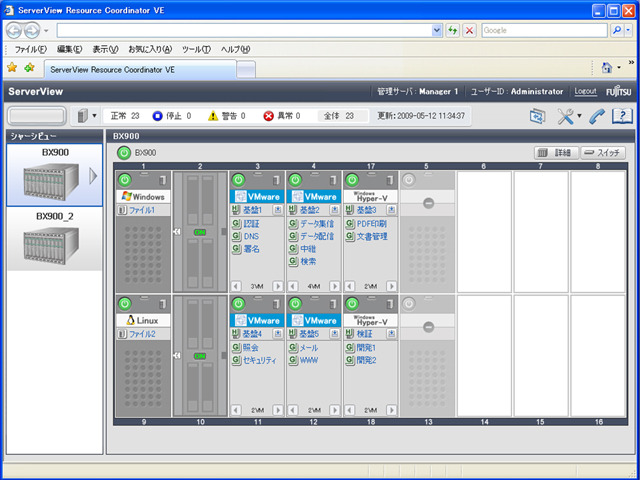Click the power icon on the 基盤2 VMware blade
This screenshot has height=480, width=640.
(x=295, y=180)
